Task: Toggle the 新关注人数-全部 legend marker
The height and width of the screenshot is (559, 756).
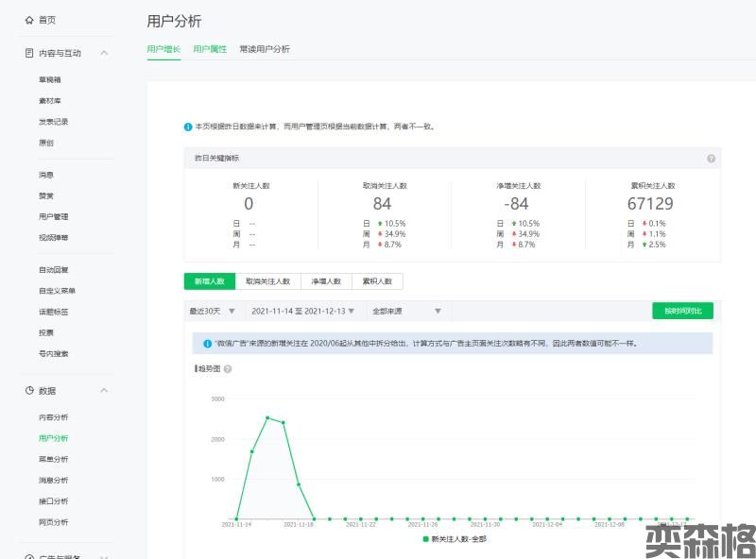Action: pos(425,538)
